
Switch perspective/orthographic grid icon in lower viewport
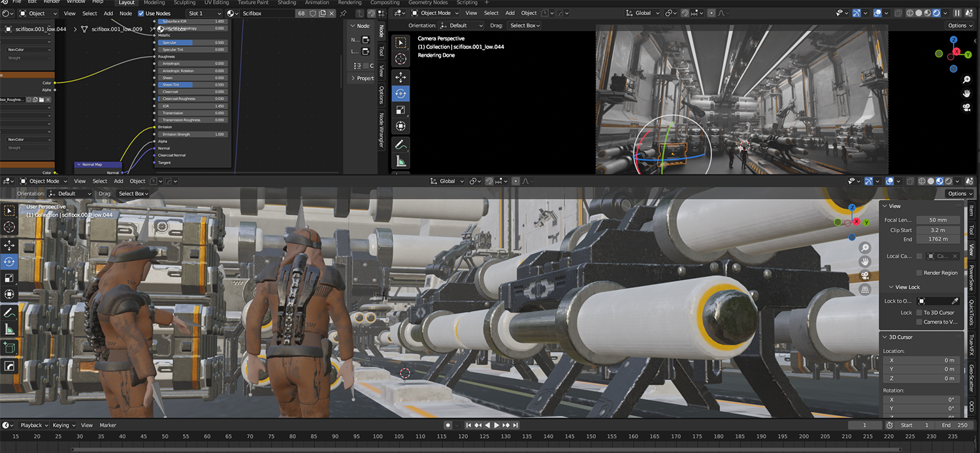[x=865, y=289]
